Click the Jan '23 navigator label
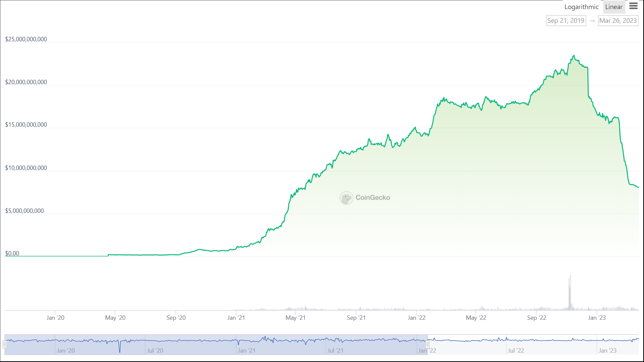644x362 pixels. coord(608,351)
